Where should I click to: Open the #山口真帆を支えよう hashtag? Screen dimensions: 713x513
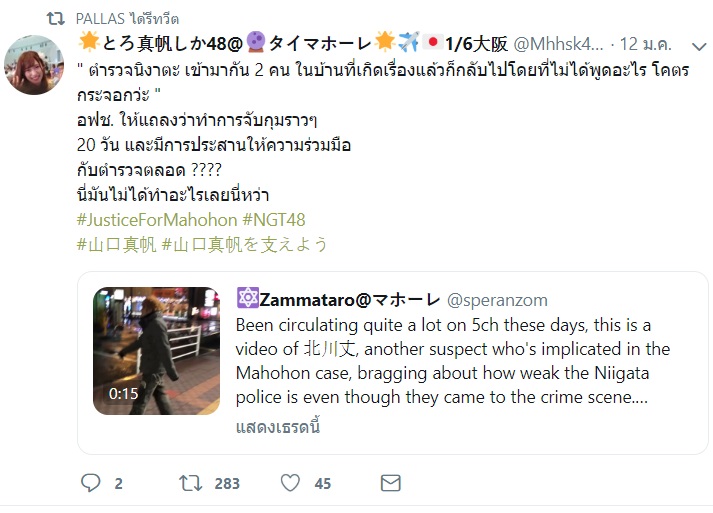pos(245,245)
